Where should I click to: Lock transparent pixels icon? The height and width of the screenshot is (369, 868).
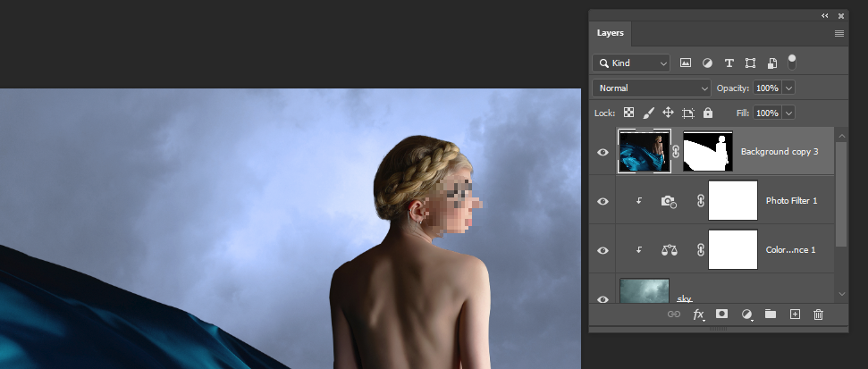coord(628,113)
